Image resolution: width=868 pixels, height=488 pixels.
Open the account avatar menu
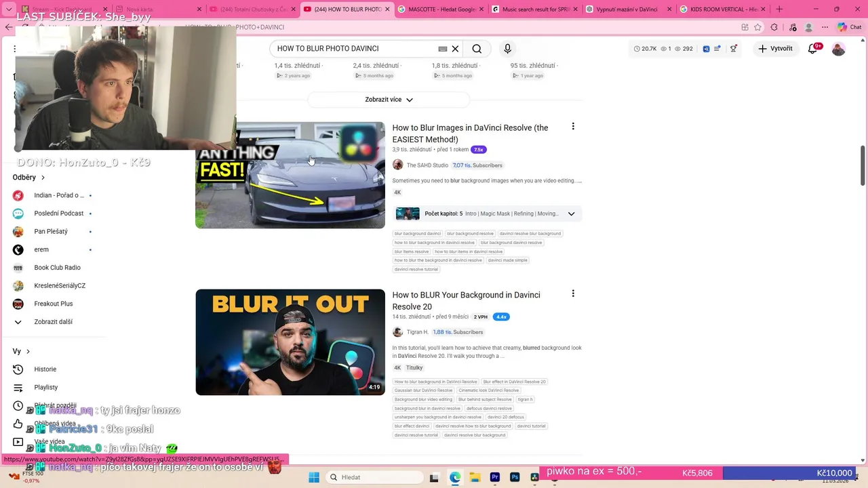[x=839, y=49]
